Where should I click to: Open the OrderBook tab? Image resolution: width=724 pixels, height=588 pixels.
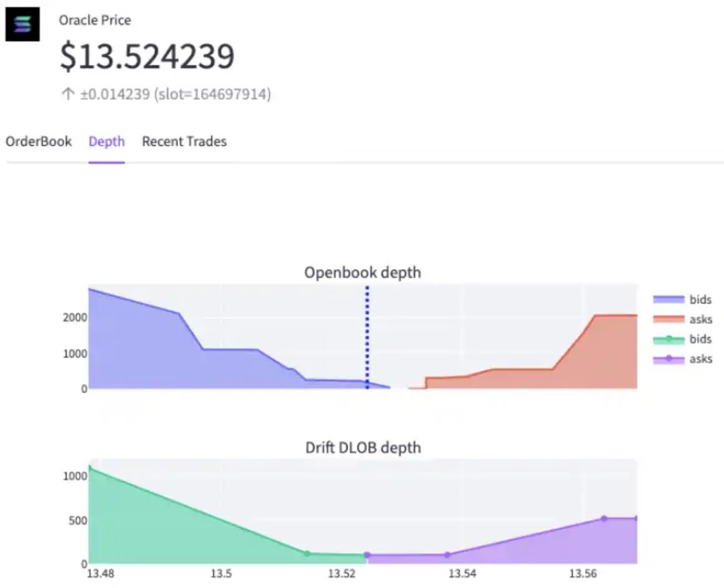(39, 141)
